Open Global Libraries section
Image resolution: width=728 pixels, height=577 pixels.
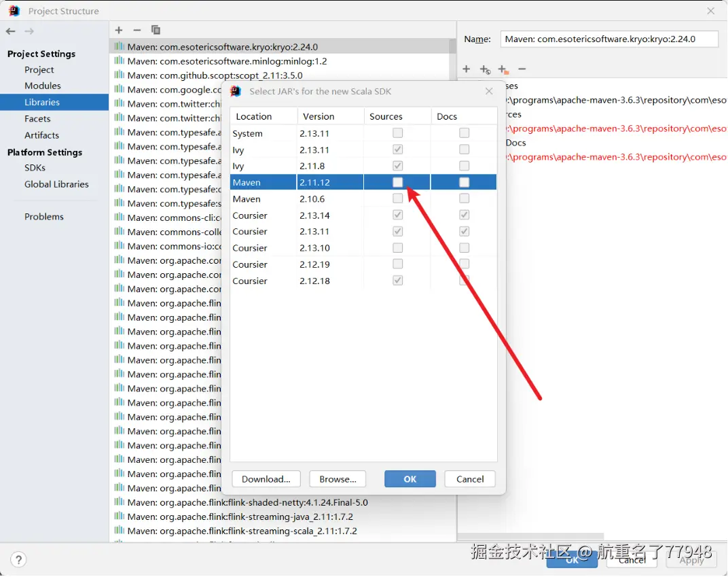(x=56, y=184)
